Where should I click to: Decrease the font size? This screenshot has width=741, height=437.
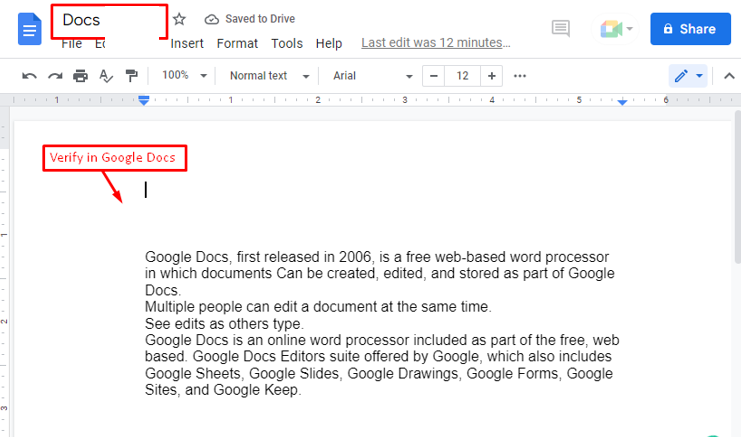pyautogui.click(x=433, y=76)
